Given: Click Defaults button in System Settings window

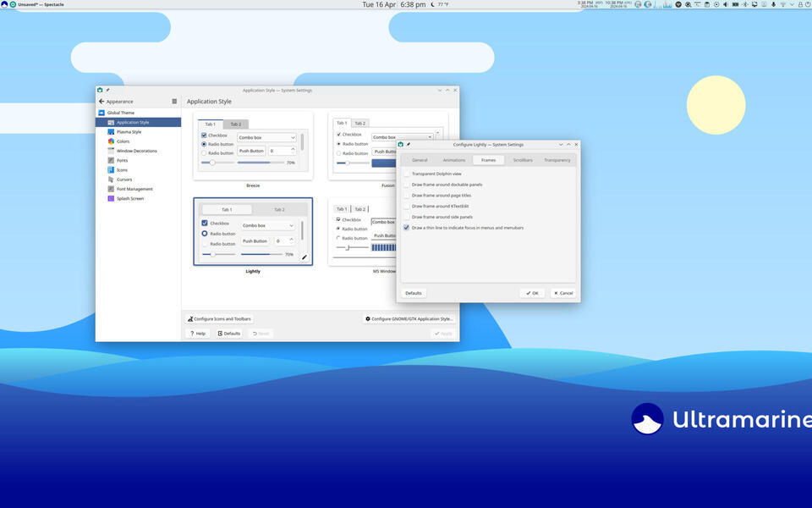Looking at the screenshot, I should (229, 334).
